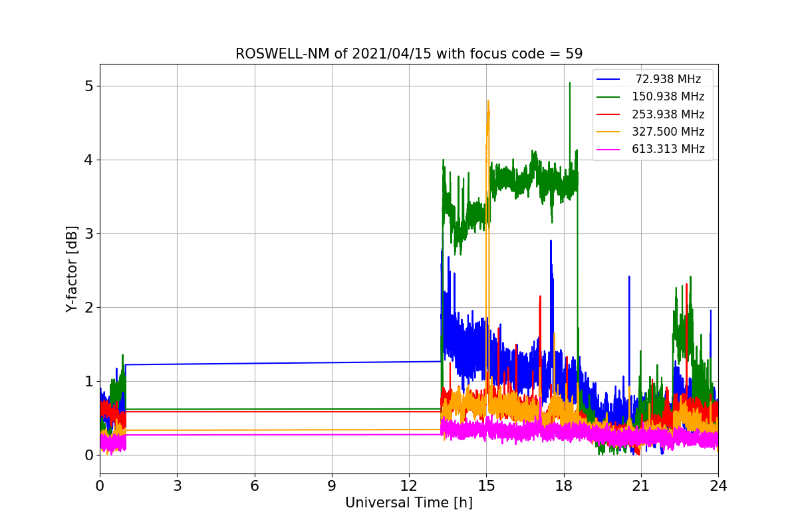Click the orange 327.500 MHz spike peak near 15h
The height and width of the screenshot is (532, 798).
tap(488, 100)
